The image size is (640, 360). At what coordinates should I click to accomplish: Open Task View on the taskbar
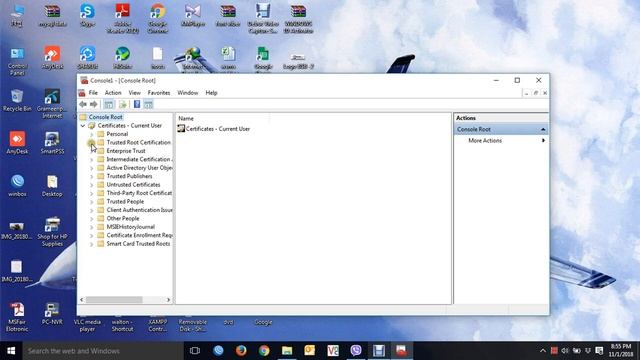click(x=195, y=351)
